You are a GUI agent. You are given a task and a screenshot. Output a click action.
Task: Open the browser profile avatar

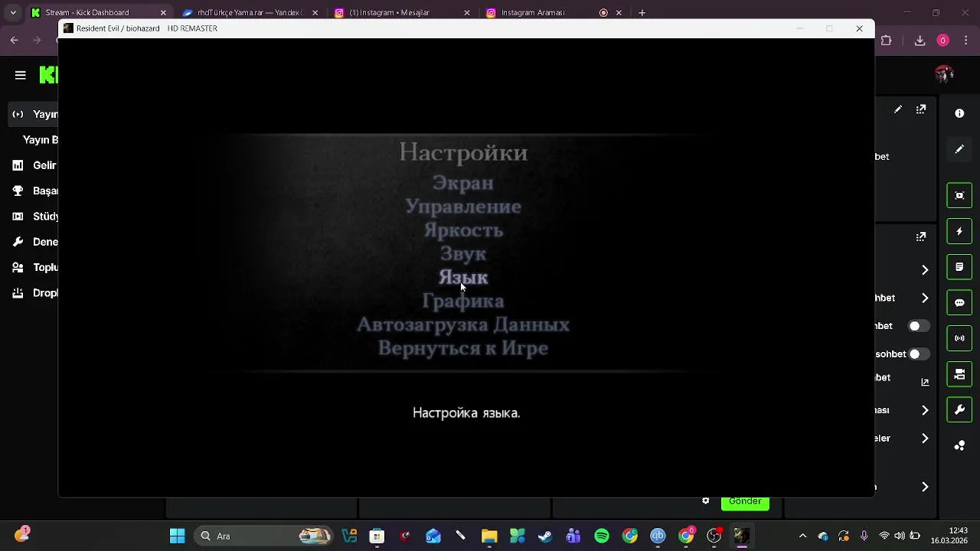click(943, 41)
